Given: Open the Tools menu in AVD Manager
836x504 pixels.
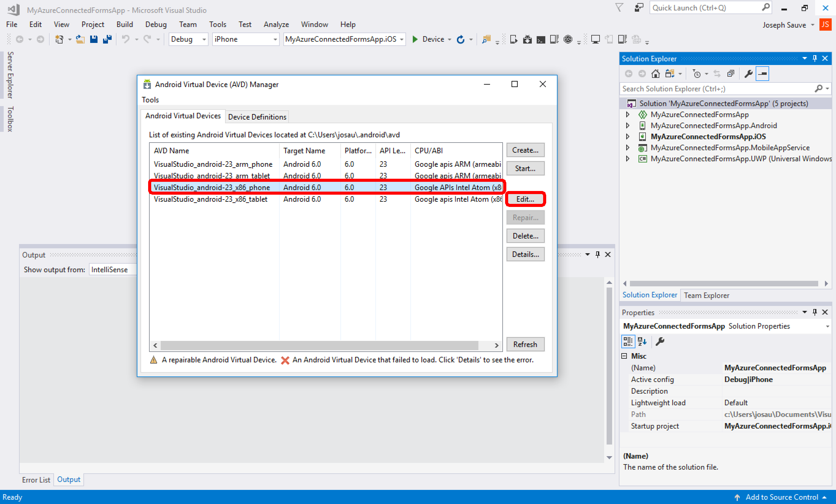Looking at the screenshot, I should point(150,100).
